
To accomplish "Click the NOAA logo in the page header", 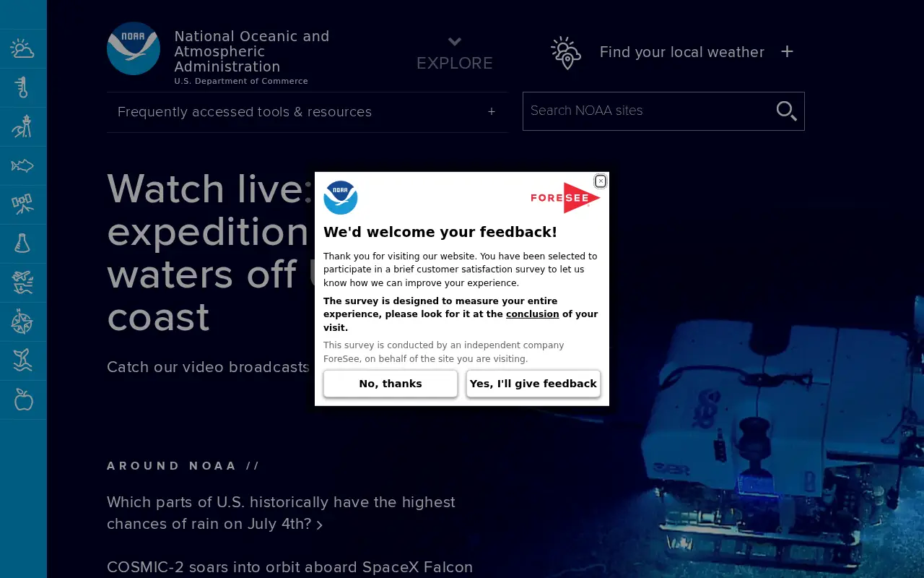I will click(x=134, y=48).
